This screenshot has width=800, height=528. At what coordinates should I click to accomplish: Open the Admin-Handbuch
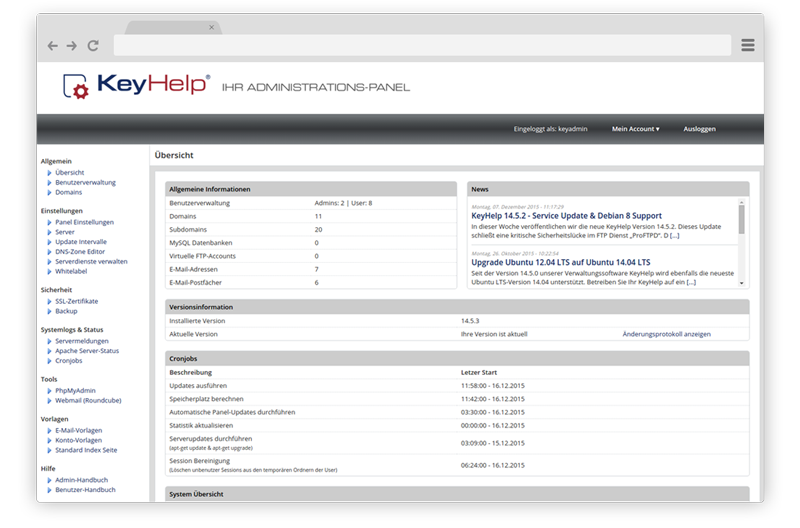[81, 480]
